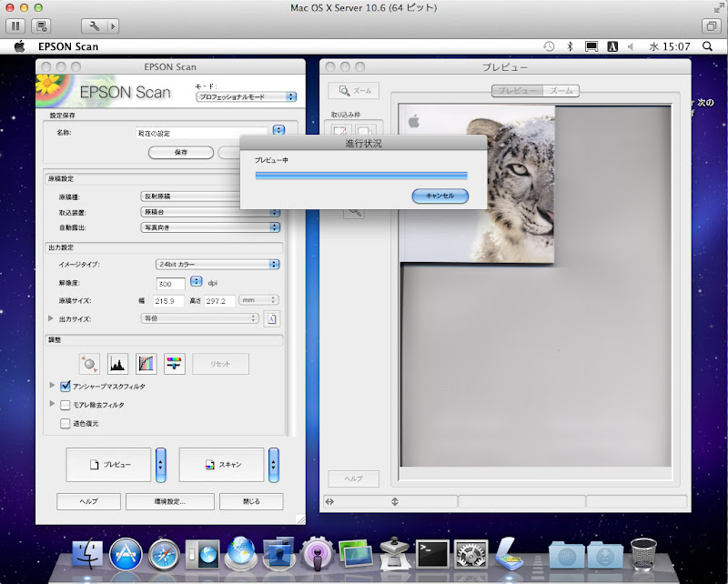Open App Store from the Dock
Viewport: 728px width, 584px height.
pyautogui.click(x=126, y=554)
